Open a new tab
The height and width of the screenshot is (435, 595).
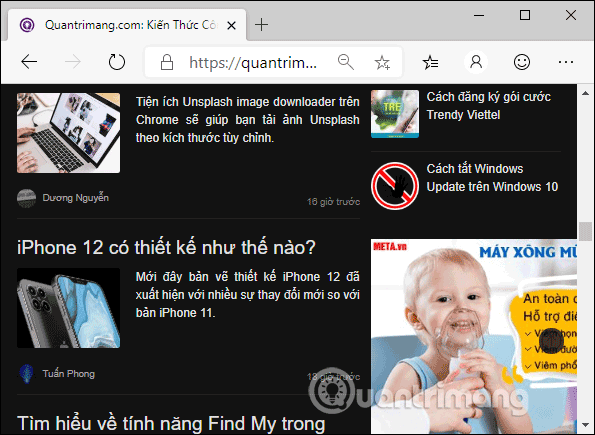click(261, 25)
